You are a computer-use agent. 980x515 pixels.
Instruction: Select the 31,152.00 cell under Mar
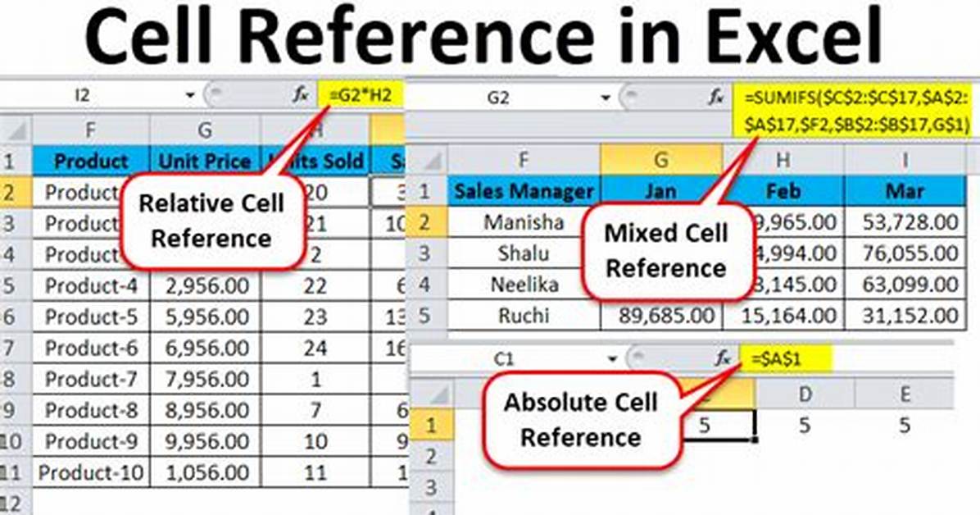point(905,316)
